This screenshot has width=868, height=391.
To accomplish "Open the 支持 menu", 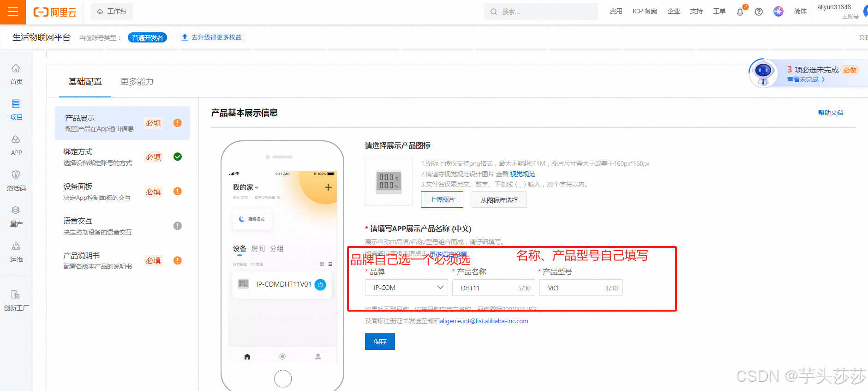I will [x=696, y=12].
